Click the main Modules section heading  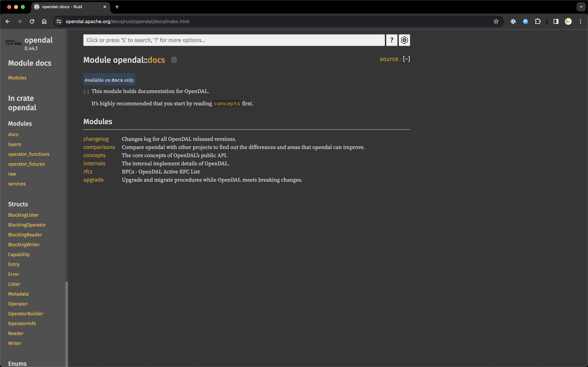point(98,122)
